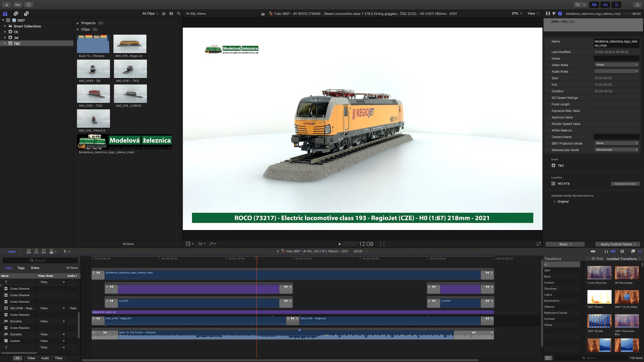Image resolution: width=644 pixels, height=362 pixels.
Task: Append selected clip to the storyline
Action: (44, 251)
